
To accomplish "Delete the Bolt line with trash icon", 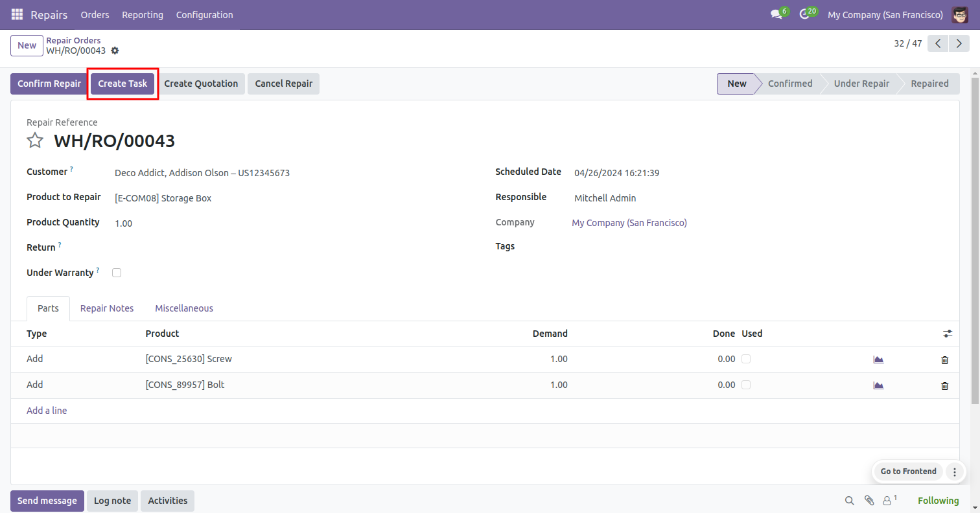I will pyautogui.click(x=944, y=385).
